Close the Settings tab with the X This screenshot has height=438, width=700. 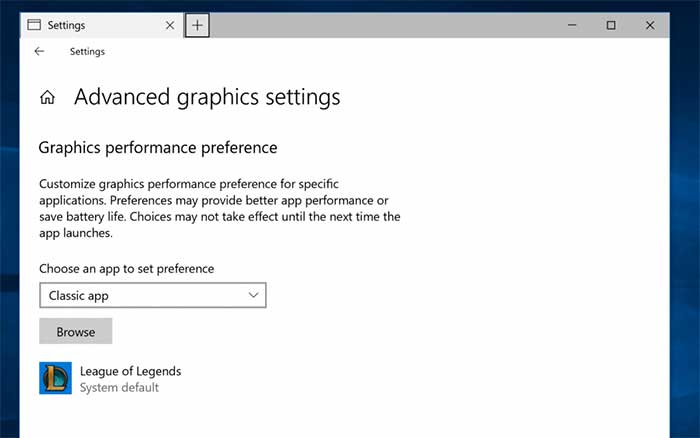coord(170,25)
